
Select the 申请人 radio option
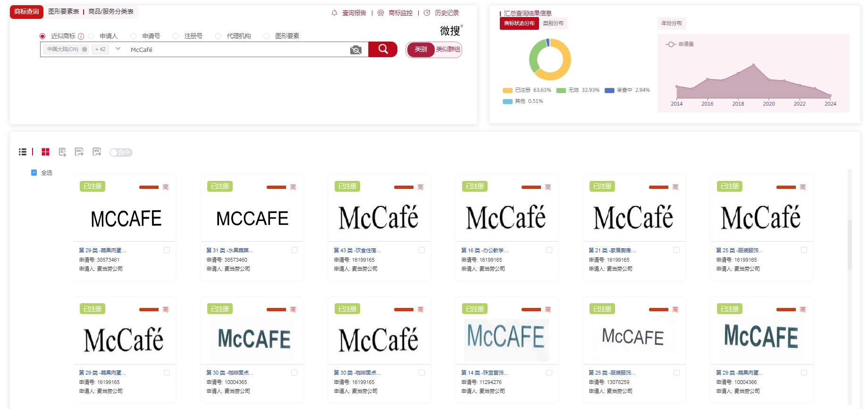91,36
